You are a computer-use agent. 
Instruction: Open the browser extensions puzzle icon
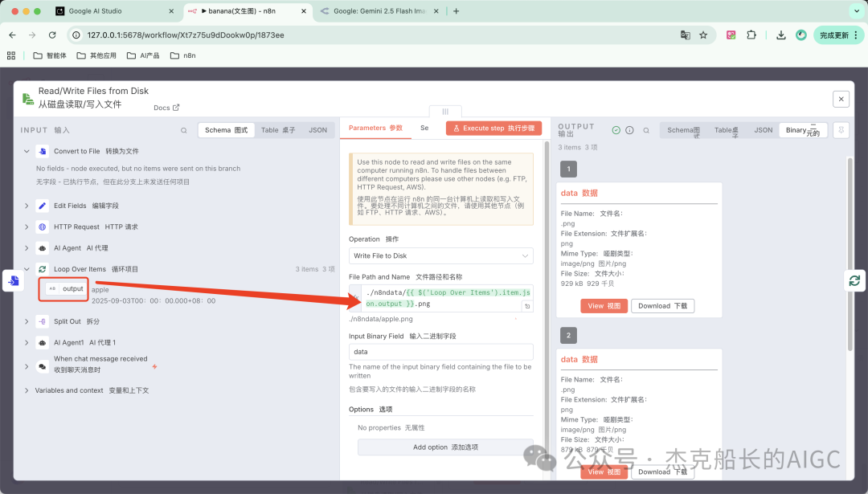751,35
